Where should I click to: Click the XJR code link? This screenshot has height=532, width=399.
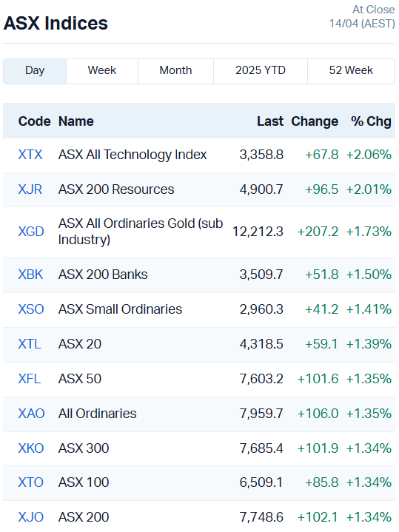tap(30, 189)
